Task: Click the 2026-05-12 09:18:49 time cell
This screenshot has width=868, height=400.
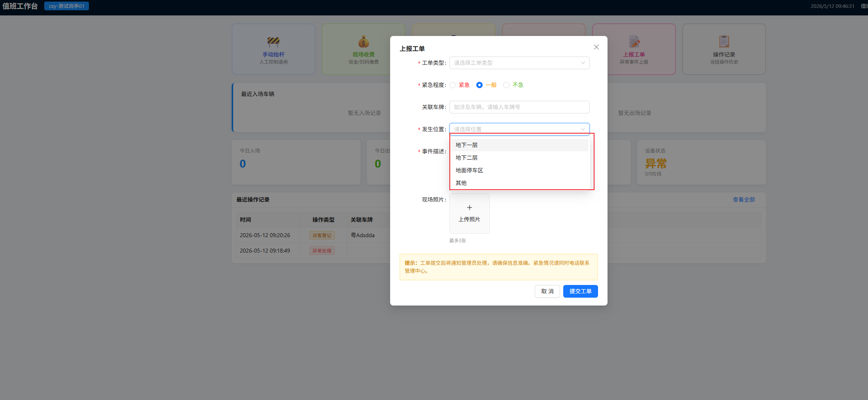Action: 265,251
